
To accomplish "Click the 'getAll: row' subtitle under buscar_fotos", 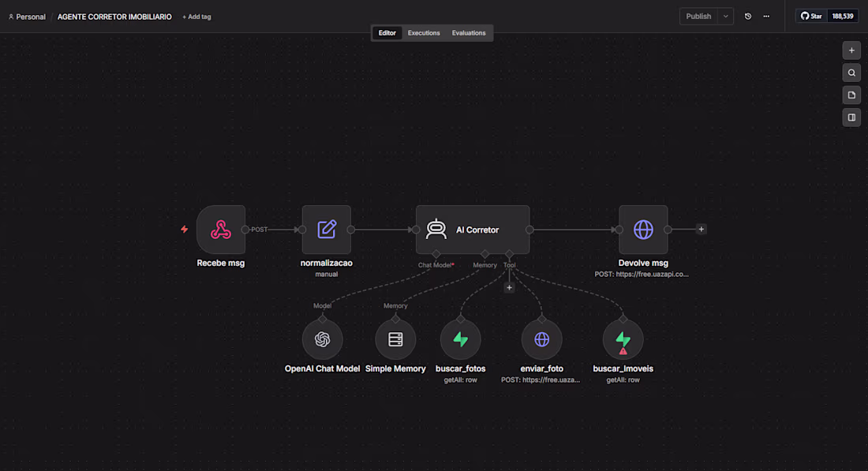I will click(461, 379).
